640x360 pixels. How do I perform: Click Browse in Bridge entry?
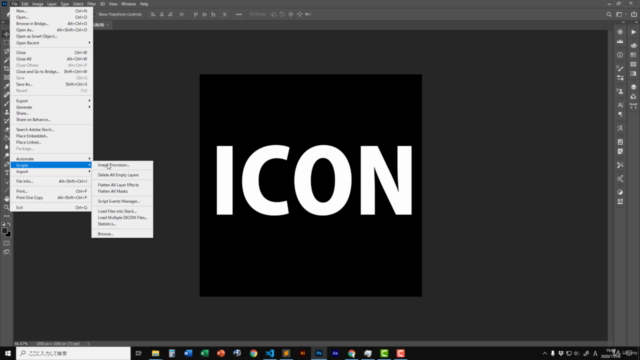pos(51,24)
